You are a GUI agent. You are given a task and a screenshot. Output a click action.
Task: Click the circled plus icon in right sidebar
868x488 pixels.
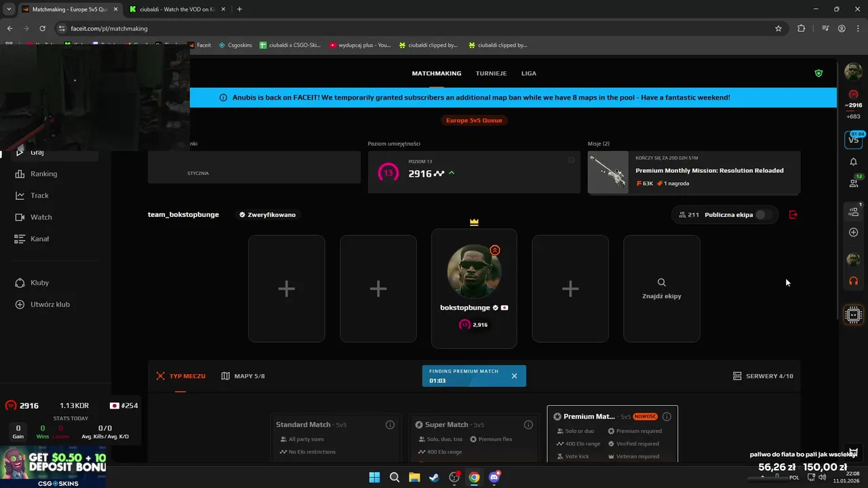coord(854,232)
